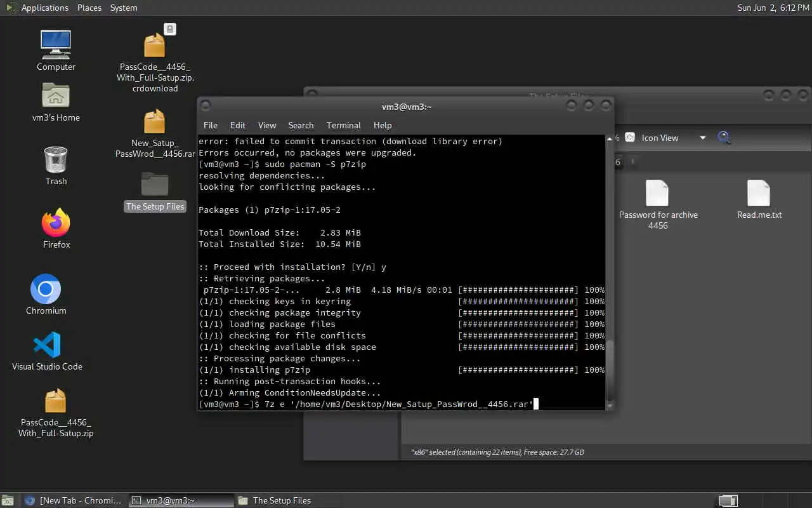Switch to New Tab - Chromium taskbar button
Screen dimensions: 812x508
[74, 500]
